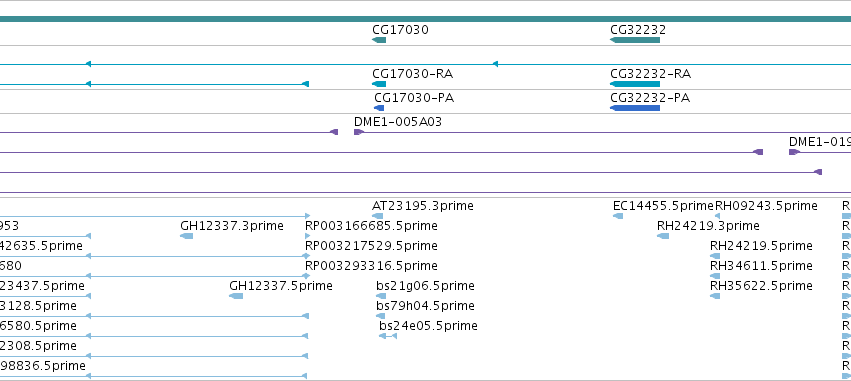Click the bs24e05.5prime EST glyph

(x=388, y=336)
